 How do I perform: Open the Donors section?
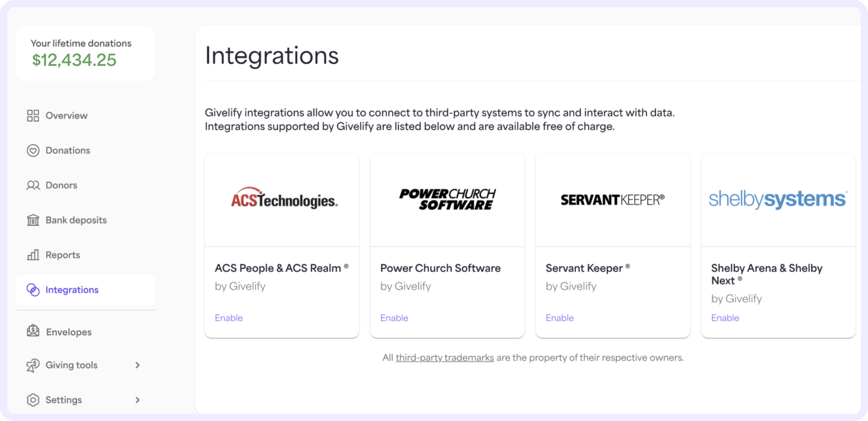click(61, 185)
